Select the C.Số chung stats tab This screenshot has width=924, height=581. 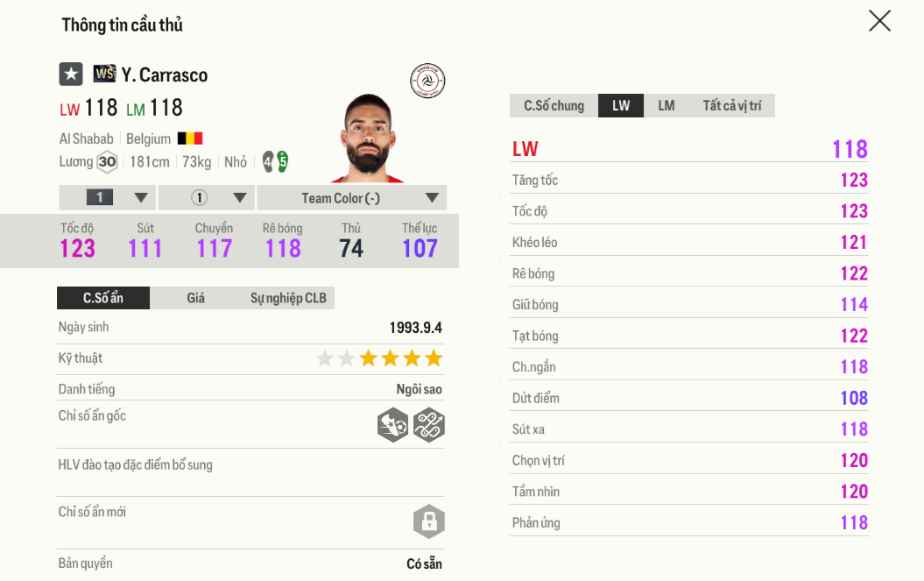(554, 106)
